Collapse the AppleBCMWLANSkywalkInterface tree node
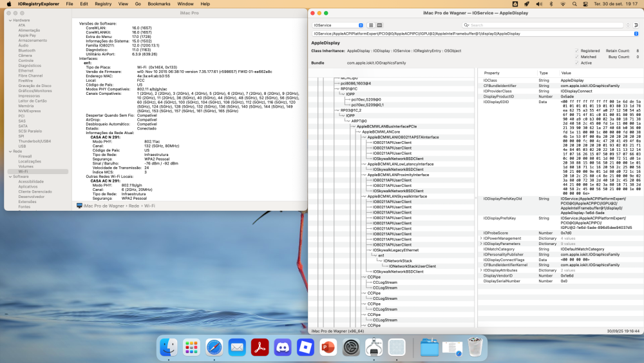 pyautogui.click(x=365, y=197)
